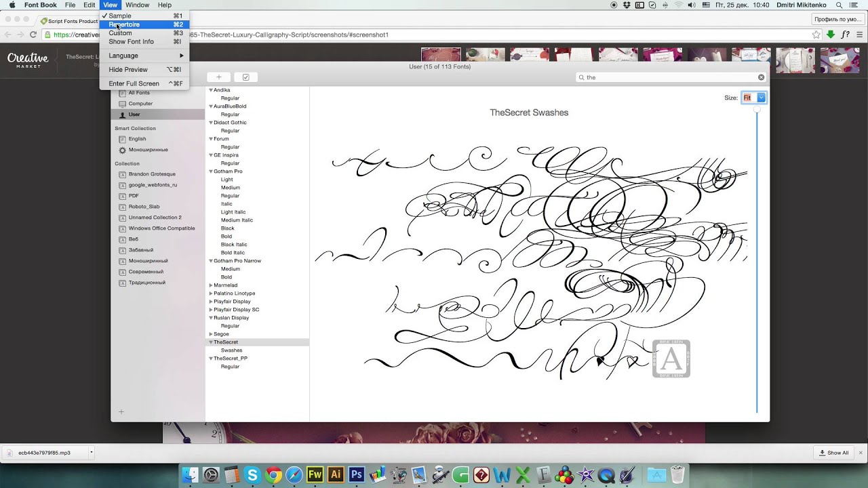The width and height of the screenshot is (868, 488).
Task: Open the Edit menu in menu bar
Action: [90, 5]
